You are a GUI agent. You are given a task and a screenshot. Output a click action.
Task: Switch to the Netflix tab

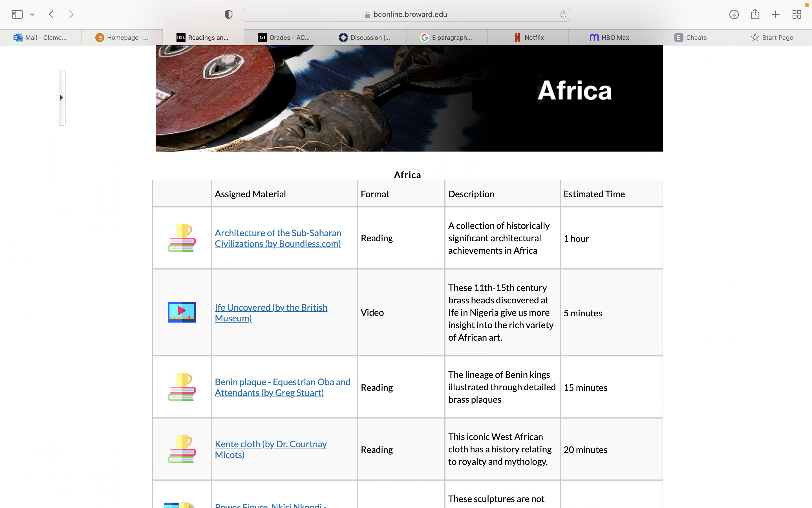click(x=528, y=38)
